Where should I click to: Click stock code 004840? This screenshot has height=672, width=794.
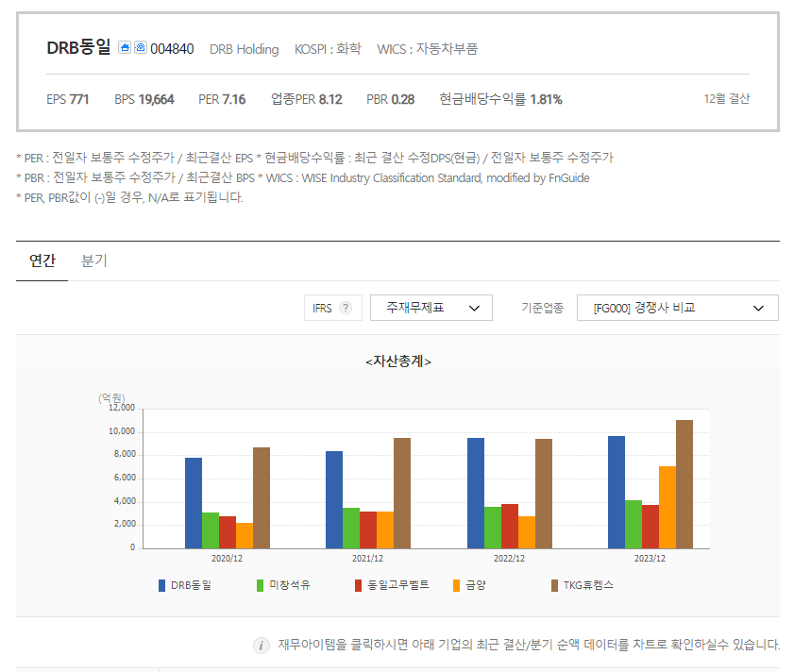tap(172, 49)
